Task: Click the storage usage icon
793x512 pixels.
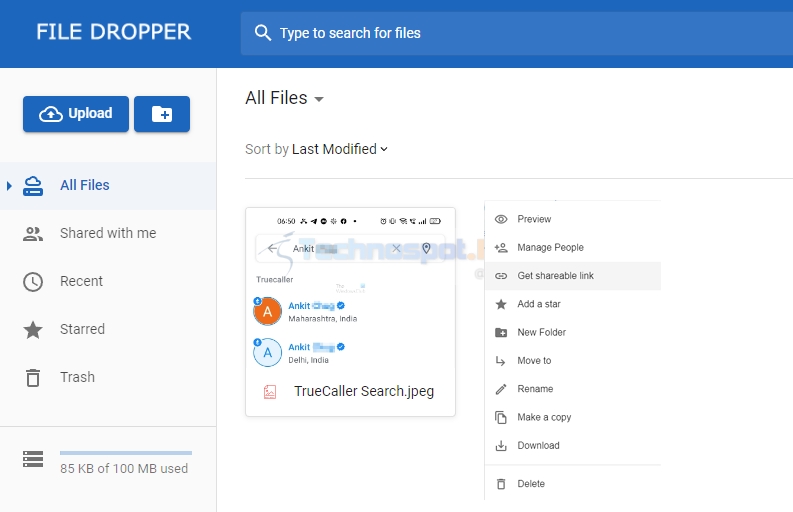Action: (x=33, y=459)
